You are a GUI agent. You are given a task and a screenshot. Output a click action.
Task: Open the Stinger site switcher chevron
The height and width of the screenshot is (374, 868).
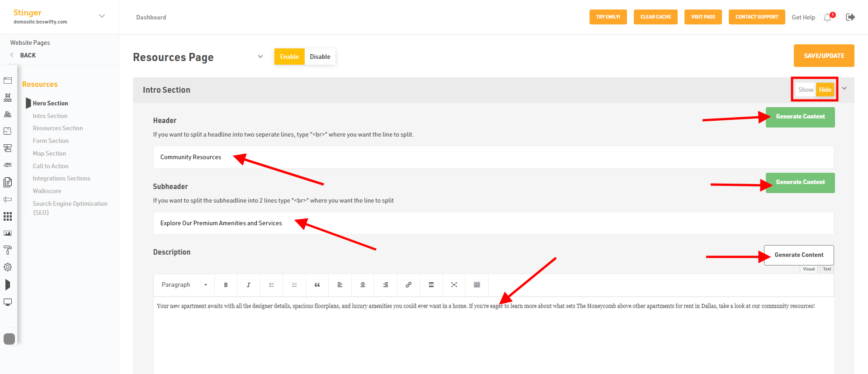click(x=102, y=16)
